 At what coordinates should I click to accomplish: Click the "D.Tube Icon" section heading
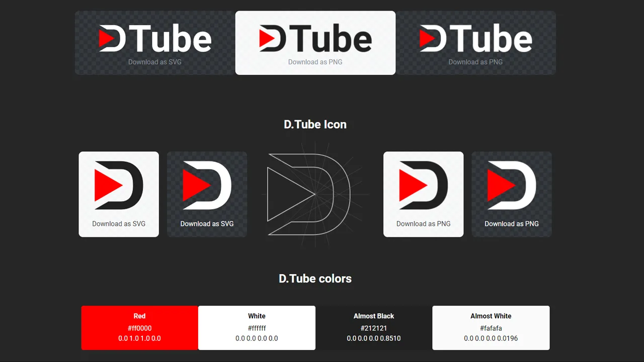(315, 125)
